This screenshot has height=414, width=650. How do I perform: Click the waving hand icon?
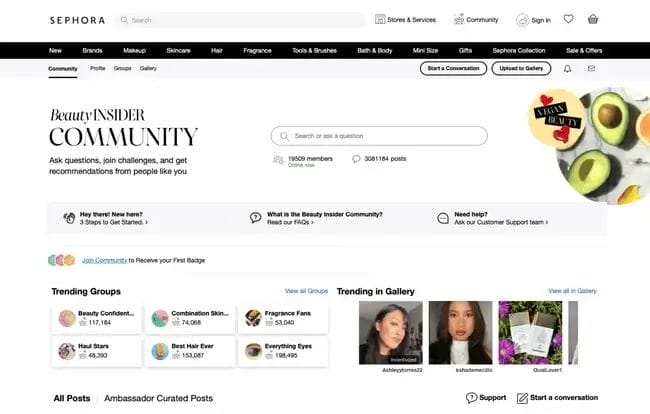(69, 218)
